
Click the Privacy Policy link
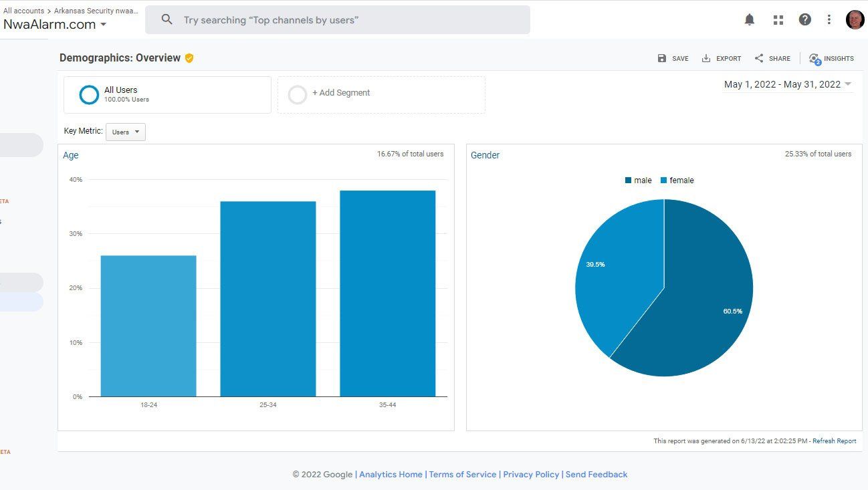pos(530,475)
